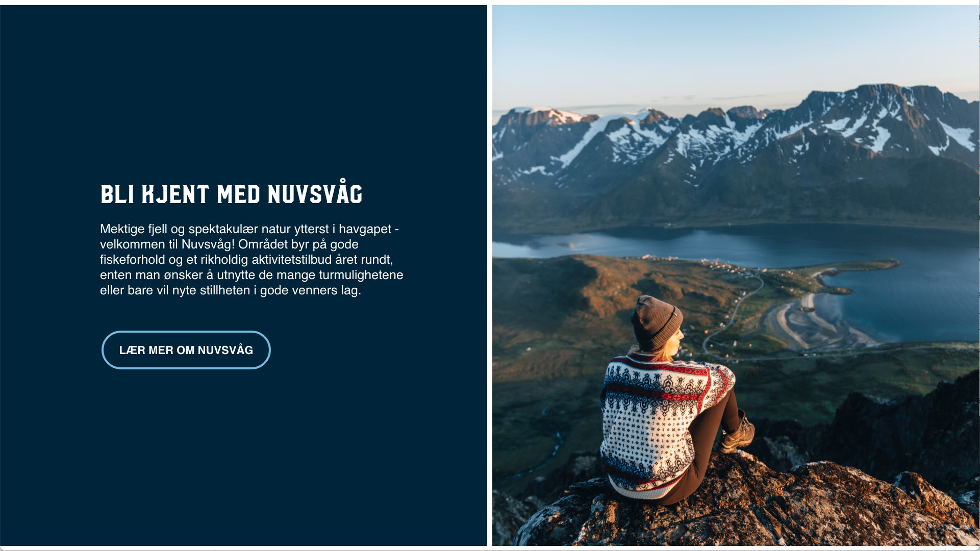This screenshot has width=980, height=551.
Task: Click the clear sky area of the photo
Action: coord(735,51)
